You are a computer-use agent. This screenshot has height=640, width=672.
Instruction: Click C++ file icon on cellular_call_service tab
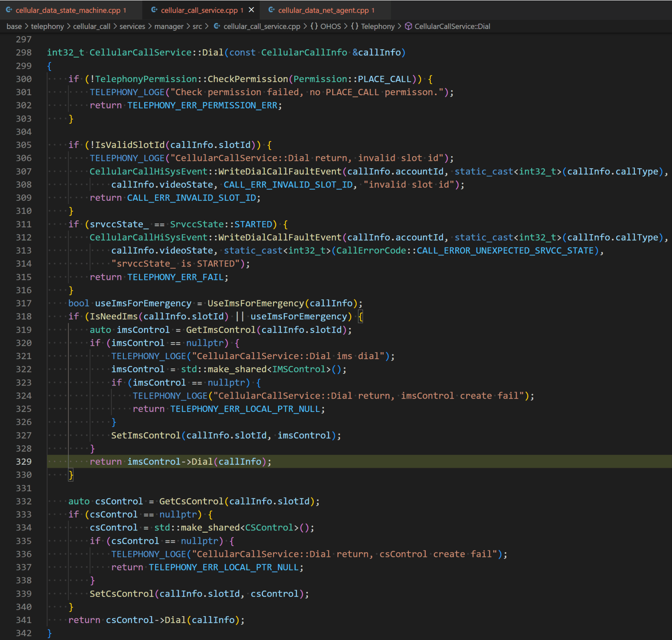pyautogui.click(x=154, y=10)
